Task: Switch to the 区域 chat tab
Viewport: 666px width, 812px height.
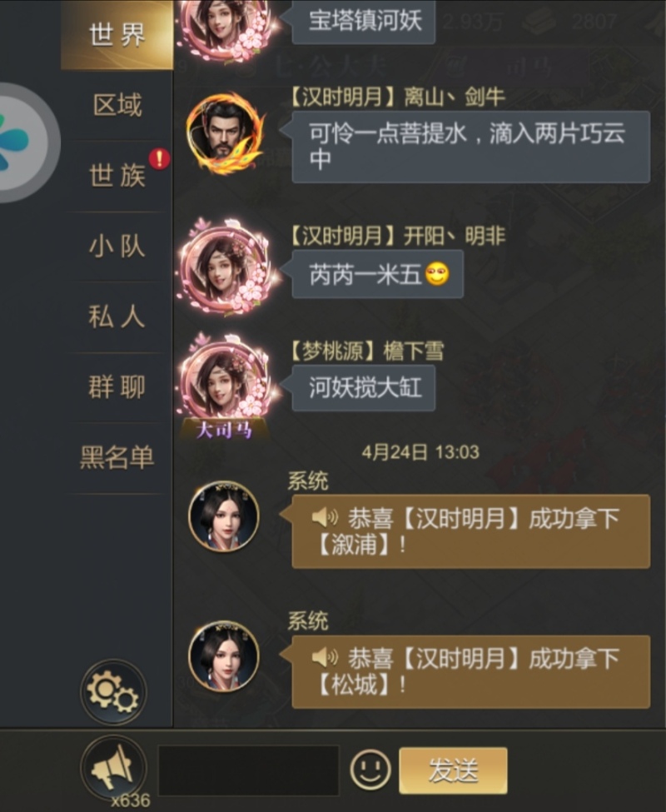Action: 117,105
